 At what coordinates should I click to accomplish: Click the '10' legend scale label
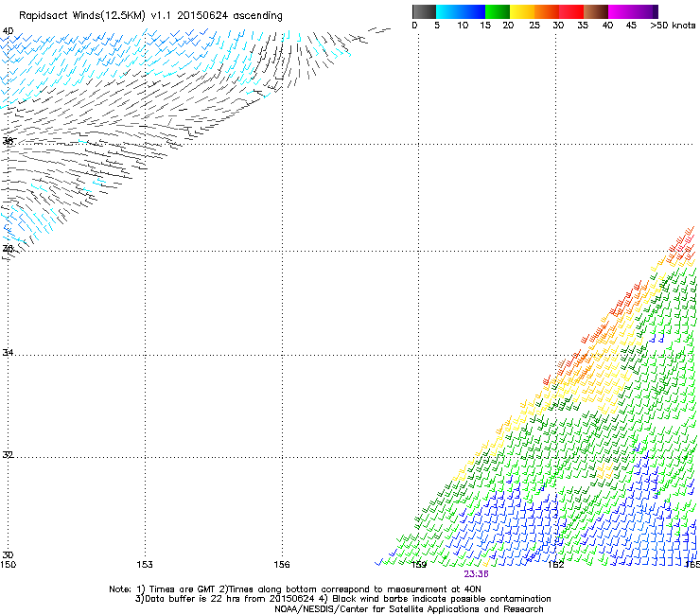pos(463,25)
